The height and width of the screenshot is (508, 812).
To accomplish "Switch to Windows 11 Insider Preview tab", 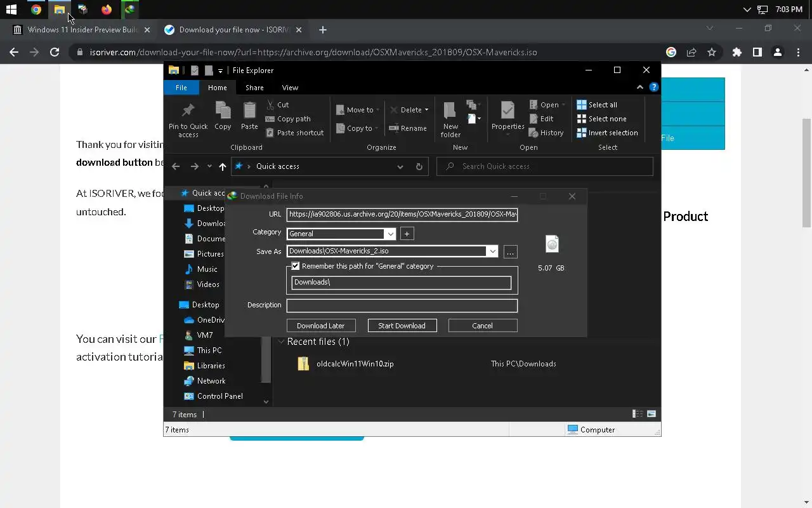I will pyautogui.click(x=82, y=30).
